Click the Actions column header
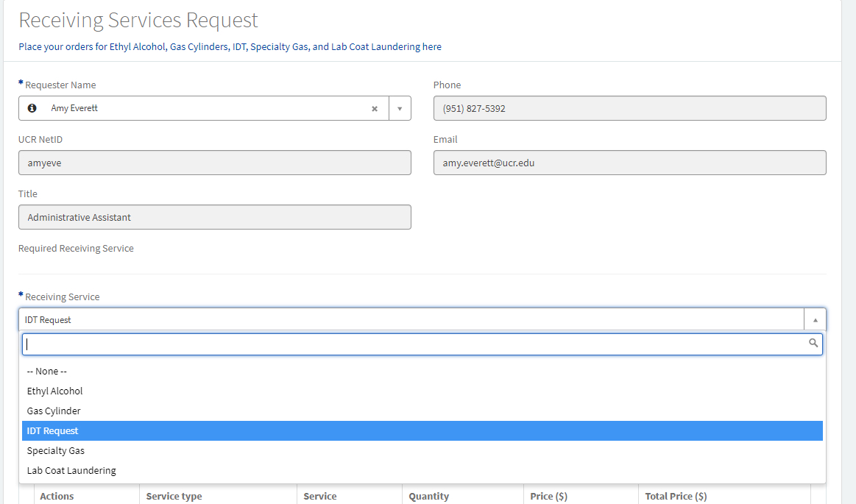 coord(57,497)
